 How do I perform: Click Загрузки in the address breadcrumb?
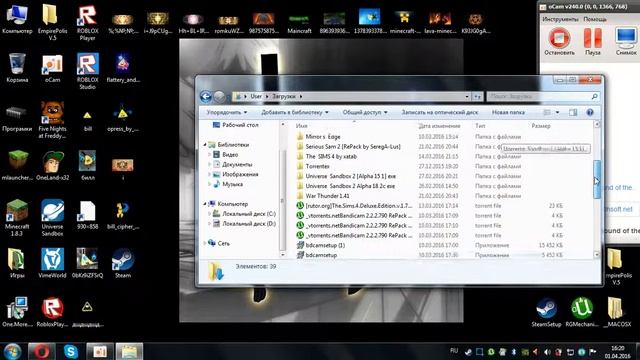[x=284, y=96]
